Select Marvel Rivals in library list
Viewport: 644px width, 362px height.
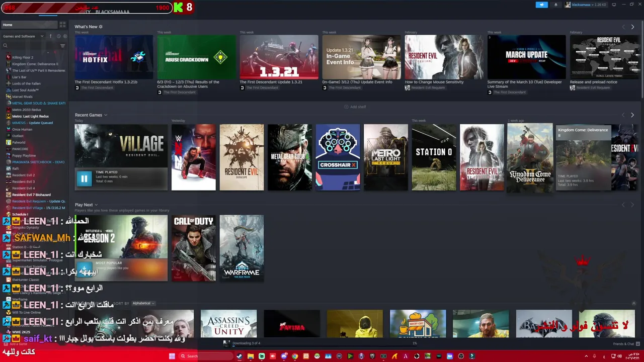[22, 97]
